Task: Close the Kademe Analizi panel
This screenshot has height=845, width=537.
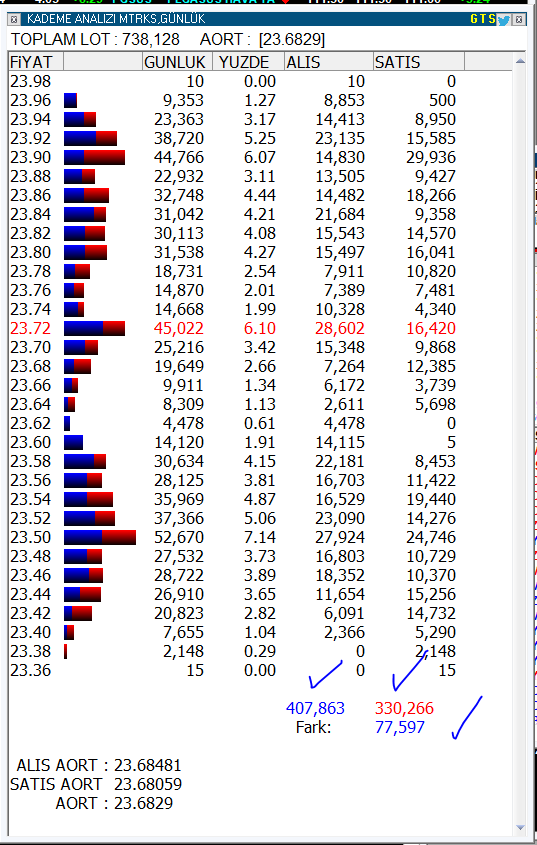Action: point(519,20)
